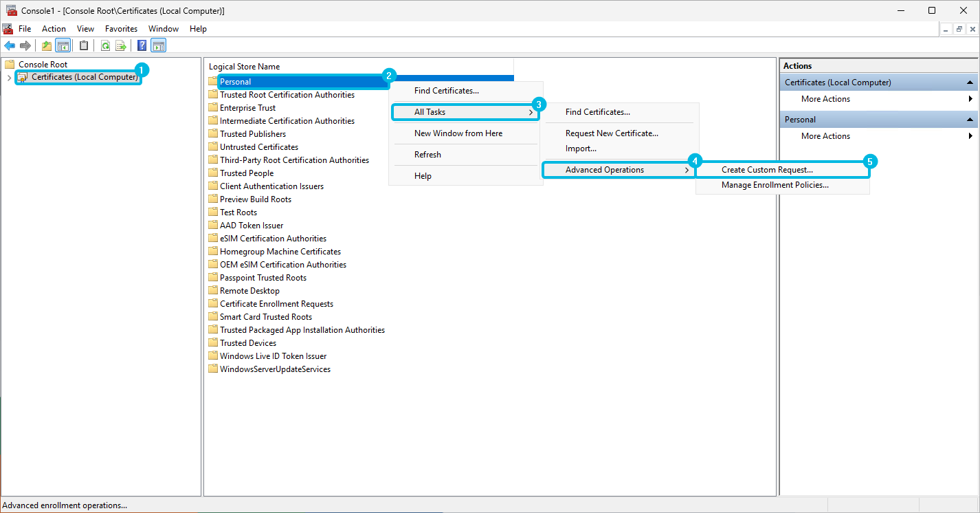
Task: Click the MMC console icon in title bar
Action: 11,10
